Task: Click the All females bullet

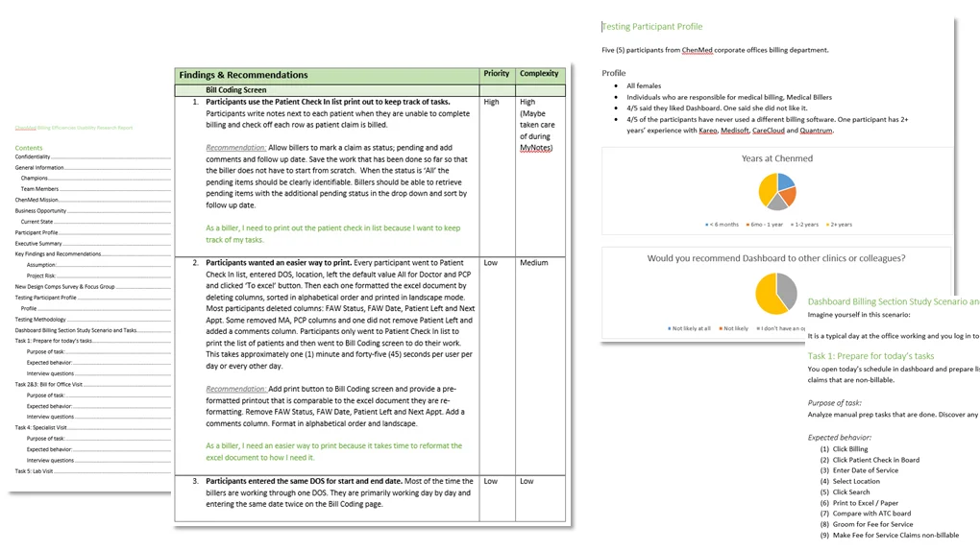Action: tap(644, 85)
